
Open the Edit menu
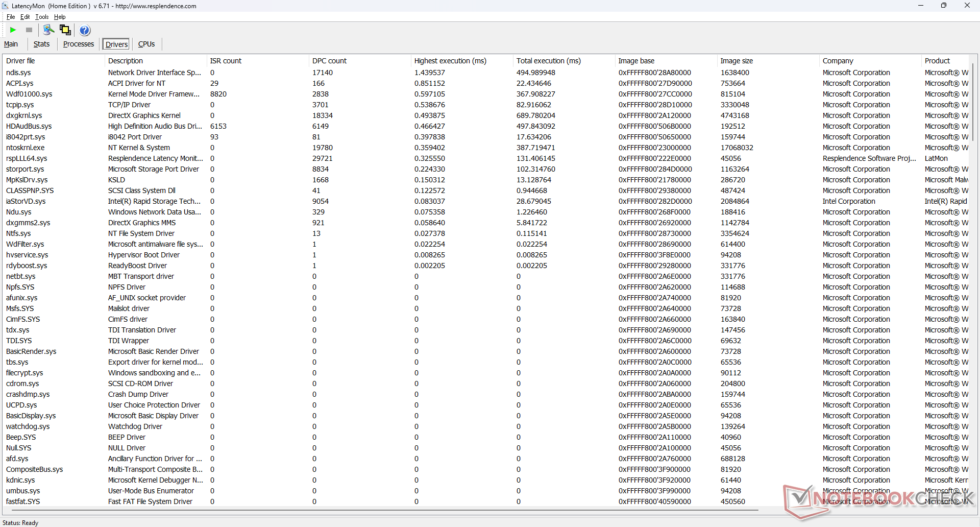pyautogui.click(x=25, y=17)
